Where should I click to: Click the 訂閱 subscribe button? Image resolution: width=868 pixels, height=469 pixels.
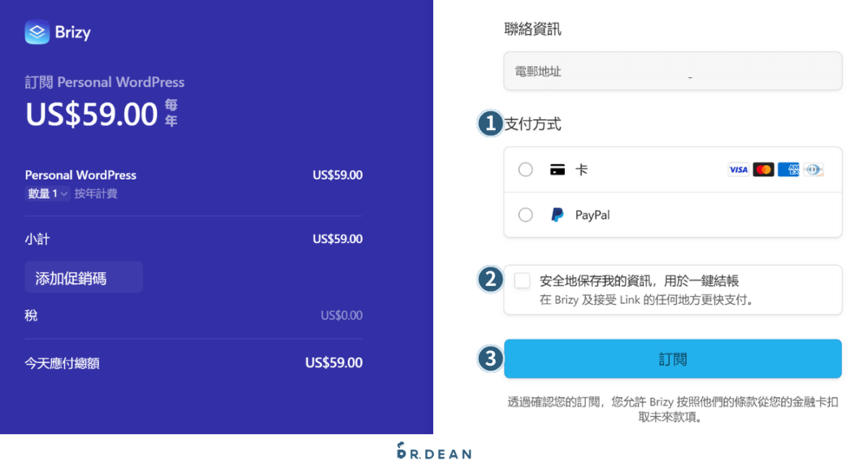[x=673, y=360]
